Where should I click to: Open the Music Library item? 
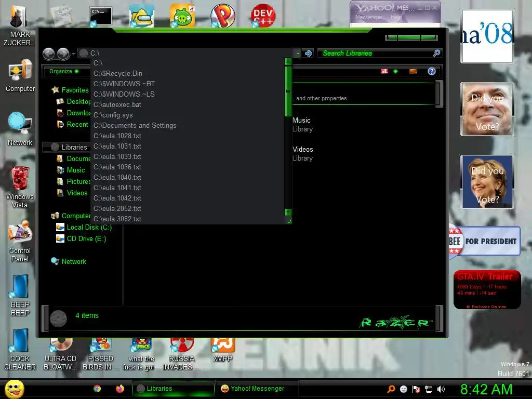[303, 125]
